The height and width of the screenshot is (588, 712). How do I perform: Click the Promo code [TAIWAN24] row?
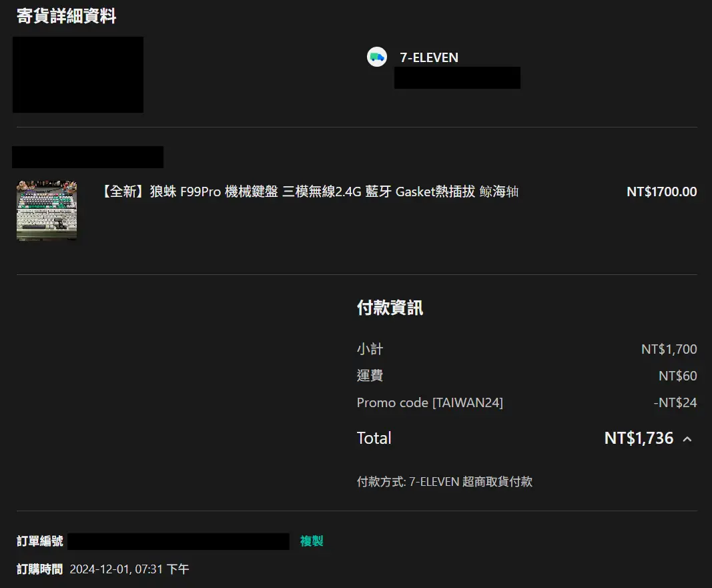coord(430,403)
